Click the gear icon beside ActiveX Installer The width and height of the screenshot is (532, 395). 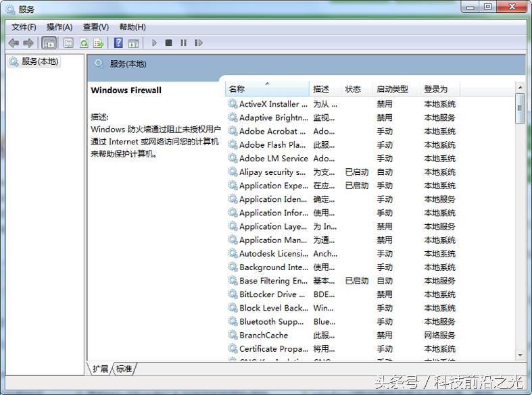233,104
